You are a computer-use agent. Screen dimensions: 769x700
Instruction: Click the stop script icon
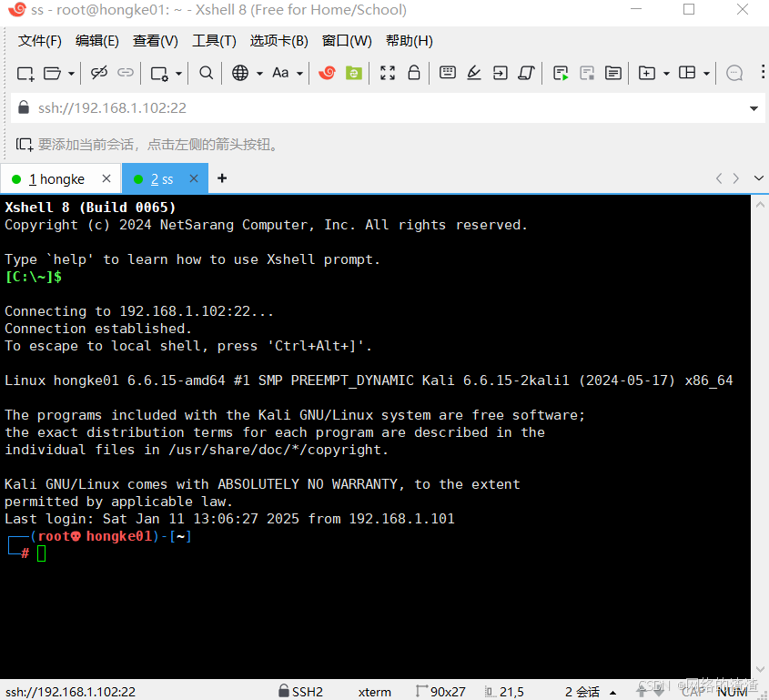tap(587, 73)
